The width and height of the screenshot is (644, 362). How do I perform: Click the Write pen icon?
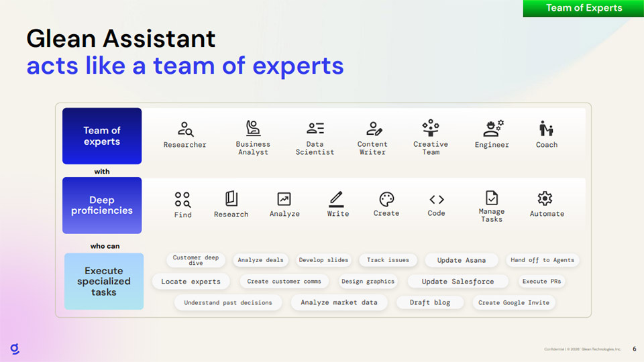click(336, 199)
